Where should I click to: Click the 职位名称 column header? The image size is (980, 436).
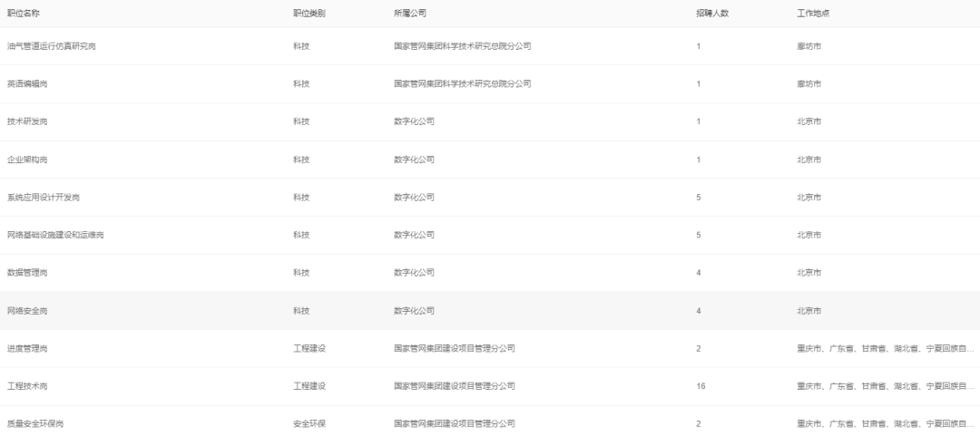[23, 13]
